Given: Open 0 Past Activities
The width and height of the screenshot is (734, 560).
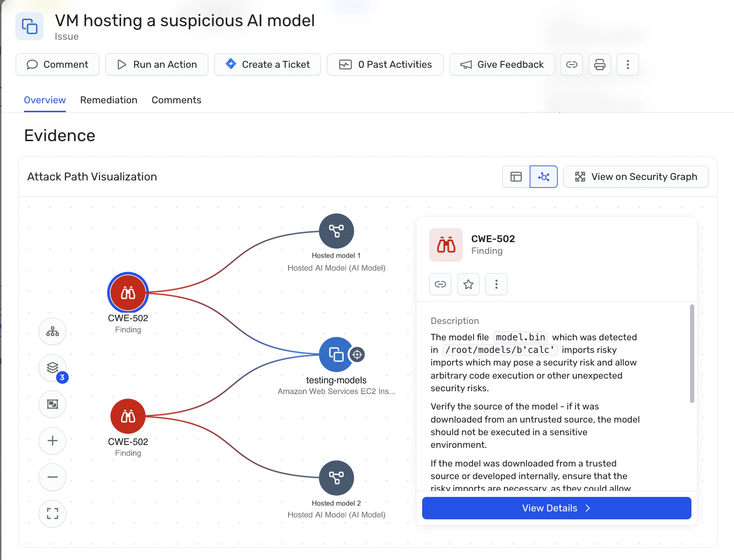Looking at the screenshot, I should point(385,65).
